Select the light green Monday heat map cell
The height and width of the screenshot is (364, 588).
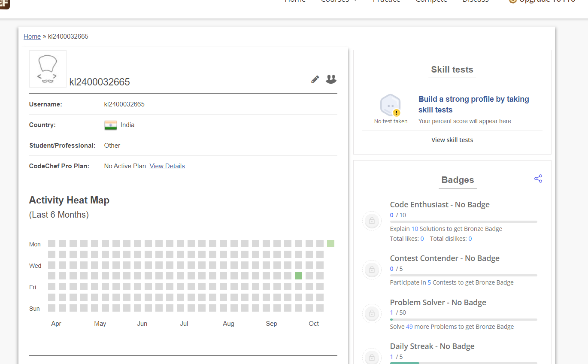330,244
